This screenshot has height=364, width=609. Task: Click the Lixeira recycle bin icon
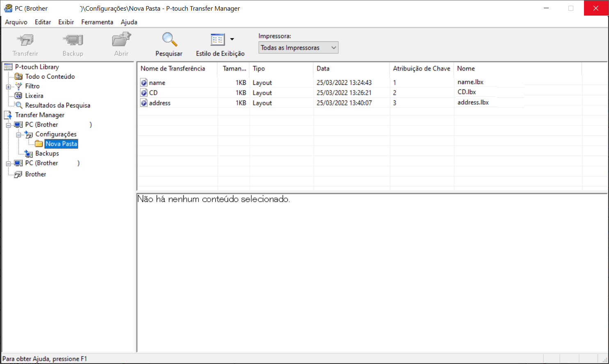click(x=18, y=96)
